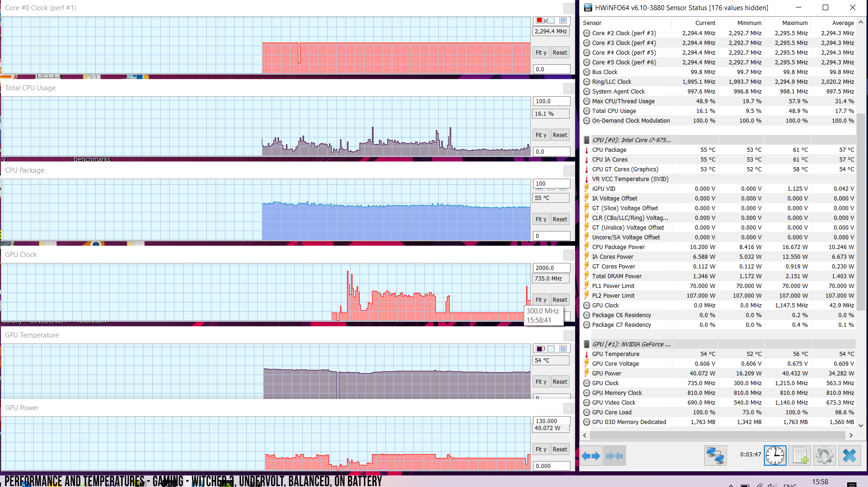Click Reset in GPU Power graph

coord(560,449)
